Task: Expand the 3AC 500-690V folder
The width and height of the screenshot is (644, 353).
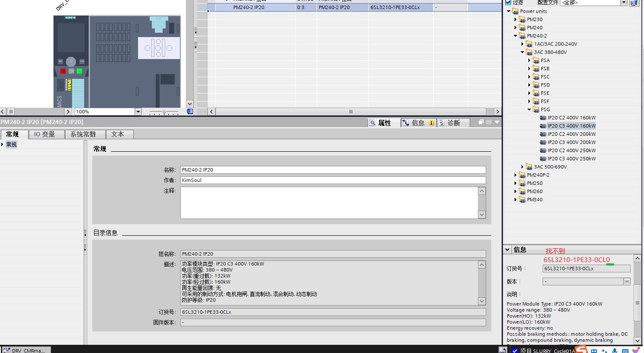Action: click(522, 167)
